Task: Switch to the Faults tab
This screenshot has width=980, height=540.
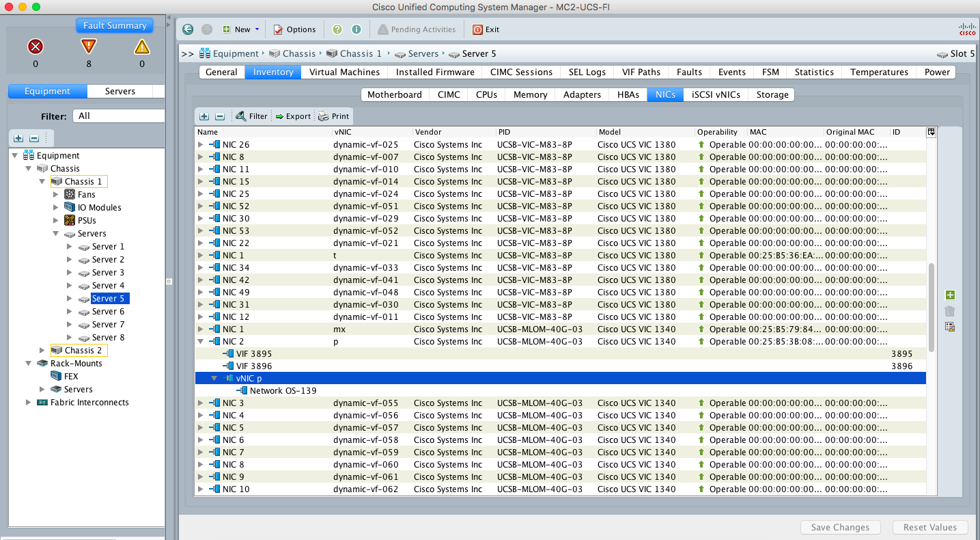Action: (x=689, y=72)
